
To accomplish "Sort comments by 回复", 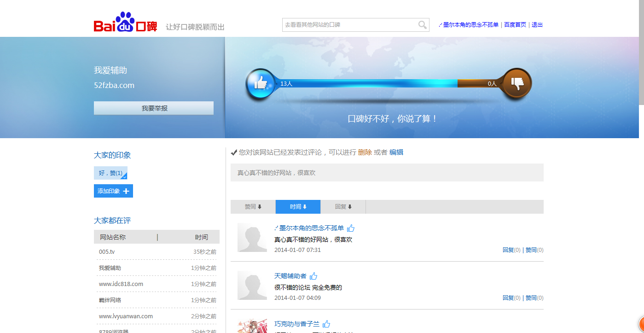I will pyautogui.click(x=343, y=207).
